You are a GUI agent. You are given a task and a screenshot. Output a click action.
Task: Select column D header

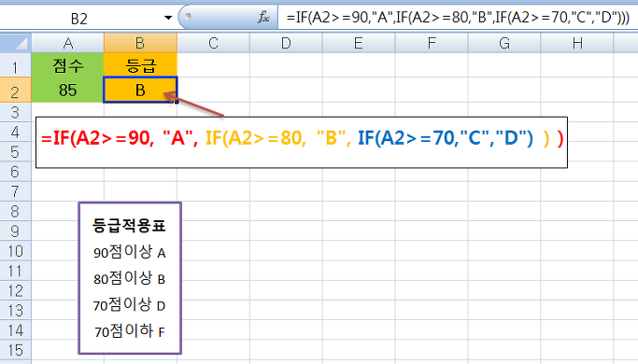point(286,43)
